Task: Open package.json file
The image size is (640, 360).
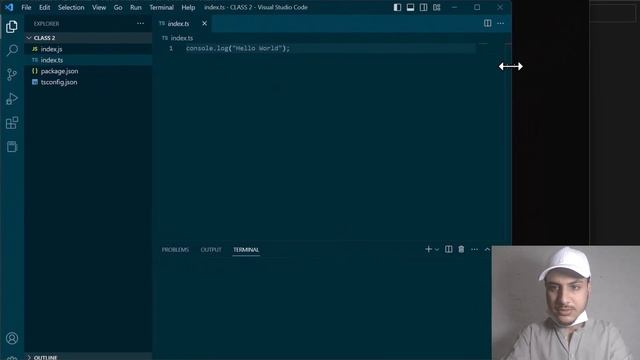Action: click(x=88, y=71)
